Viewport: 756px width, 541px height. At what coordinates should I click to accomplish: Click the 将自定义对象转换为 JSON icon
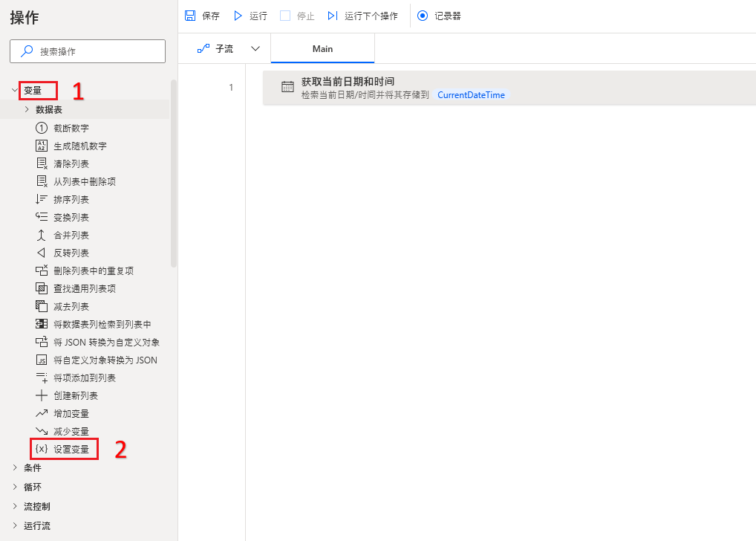tap(42, 360)
